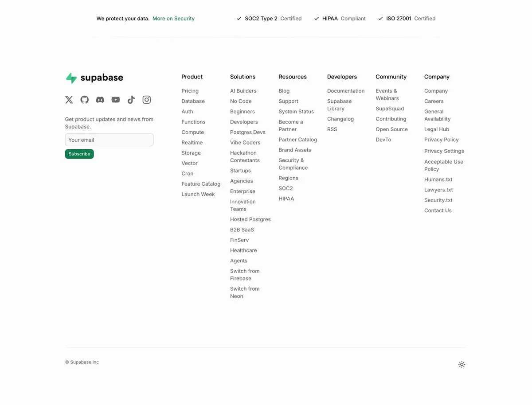Open the Vector link
The width and height of the screenshot is (532, 405).
tap(189, 163)
